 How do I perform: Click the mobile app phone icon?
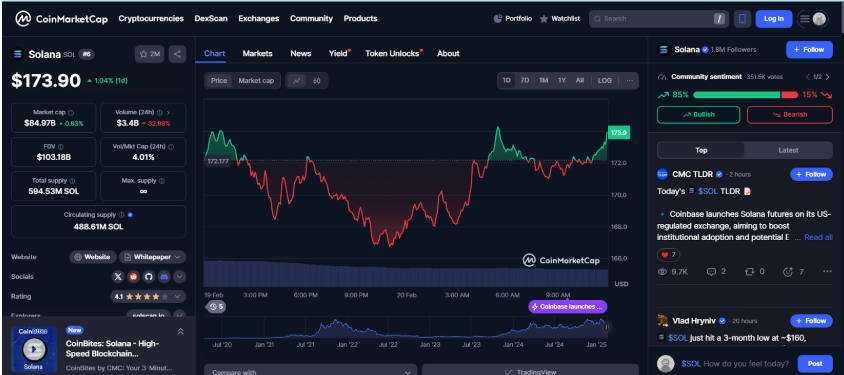click(742, 19)
